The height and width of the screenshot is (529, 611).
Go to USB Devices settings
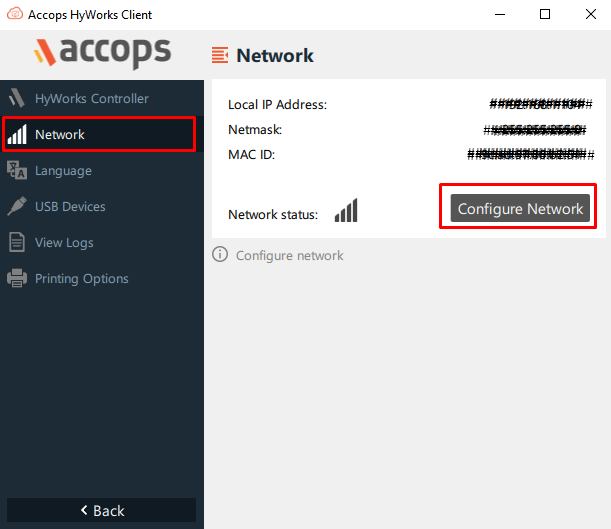coord(70,207)
